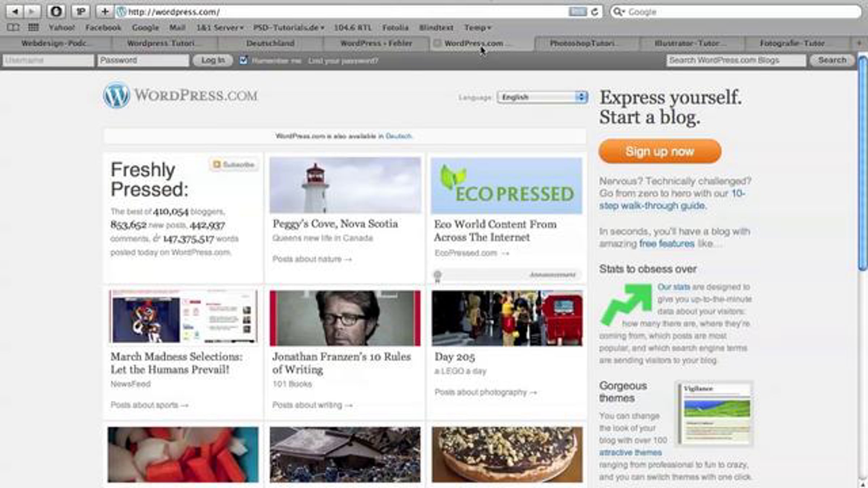Open the Language dropdown set to English
The width and height of the screenshot is (868, 488).
pos(542,97)
